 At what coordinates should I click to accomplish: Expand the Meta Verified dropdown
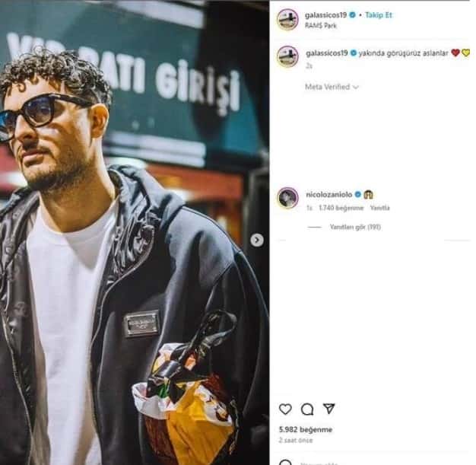pyautogui.click(x=332, y=87)
